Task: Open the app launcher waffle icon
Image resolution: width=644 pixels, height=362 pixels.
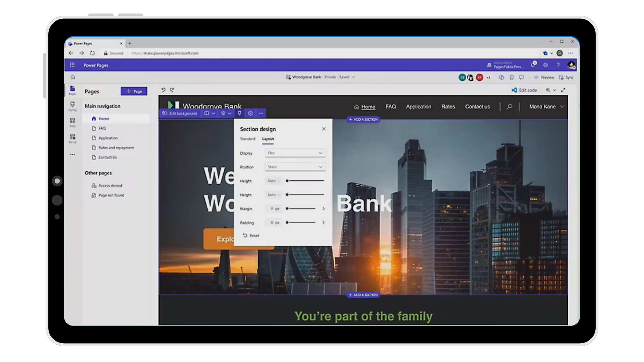Action: pos(72,65)
